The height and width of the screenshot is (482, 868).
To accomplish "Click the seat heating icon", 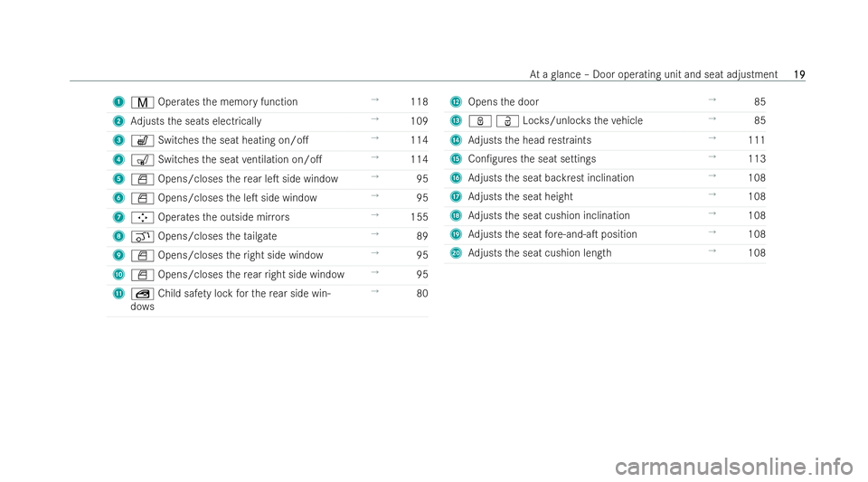I will tap(142, 140).
